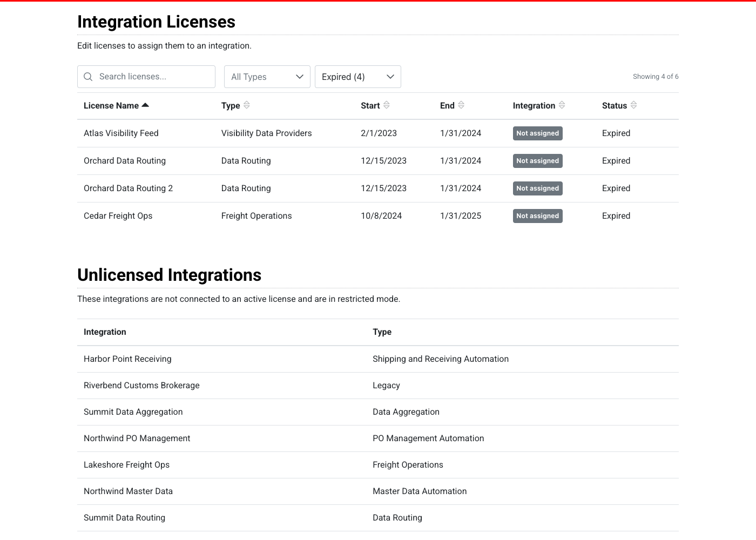
Task: Click Not assigned badge for Orchard Data Routing
Action: [x=538, y=161]
